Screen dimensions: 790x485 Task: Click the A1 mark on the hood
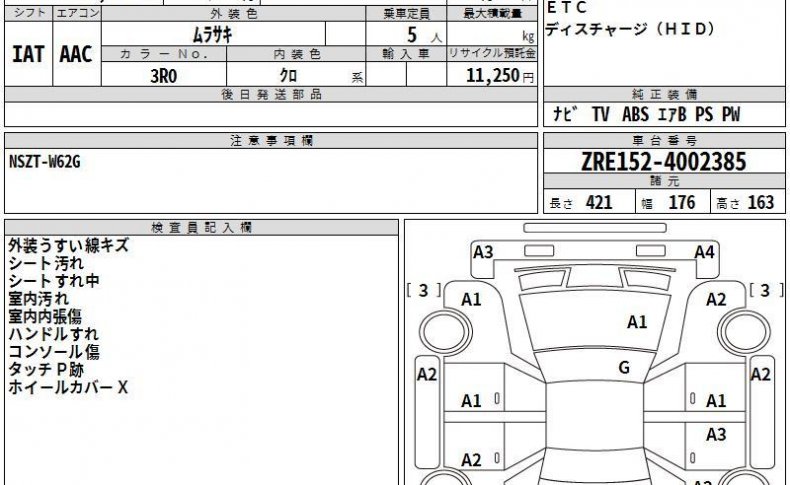tap(637, 322)
